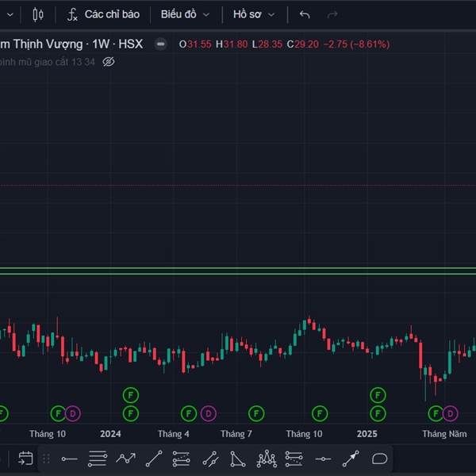Select the rounded shape tool at toolbar end
The height and width of the screenshot is (476, 476).
point(379,459)
